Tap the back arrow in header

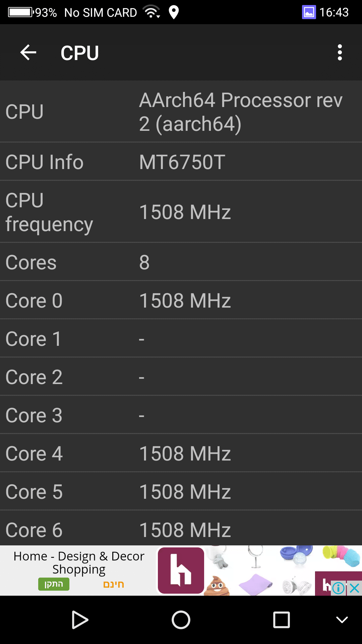(x=28, y=53)
